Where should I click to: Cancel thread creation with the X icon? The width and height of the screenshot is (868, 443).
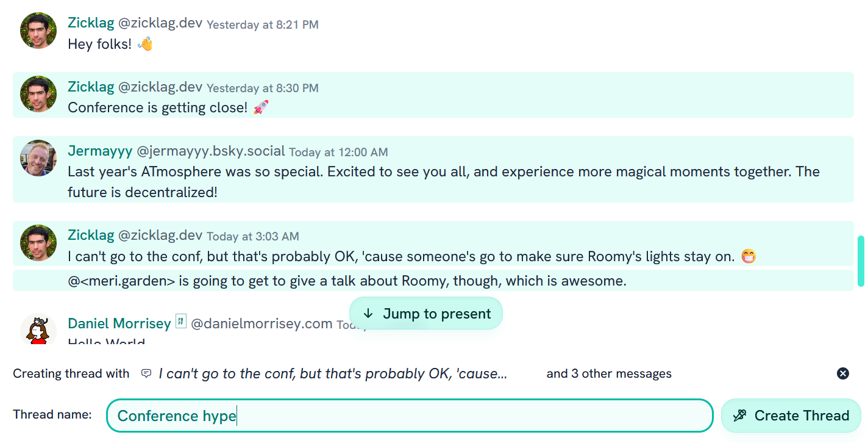click(x=843, y=373)
